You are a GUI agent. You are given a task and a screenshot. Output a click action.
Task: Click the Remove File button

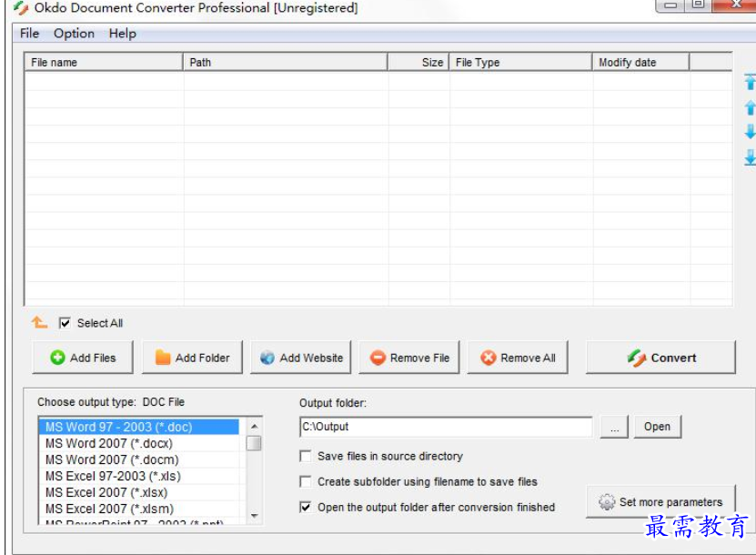pyautogui.click(x=409, y=358)
